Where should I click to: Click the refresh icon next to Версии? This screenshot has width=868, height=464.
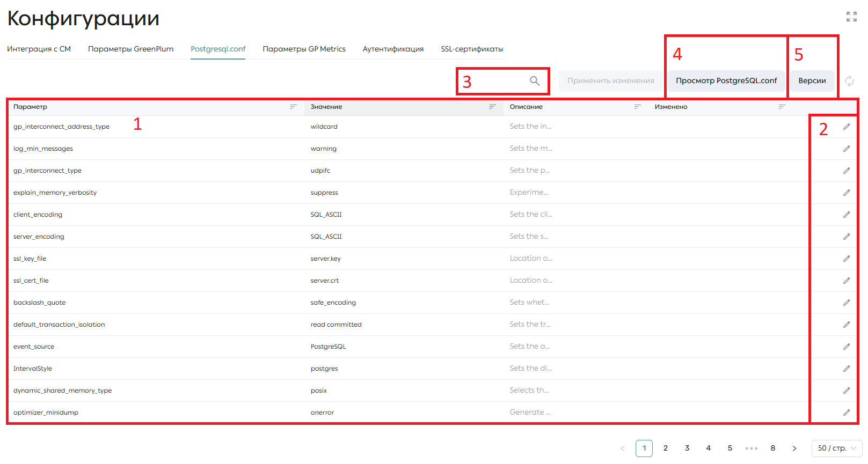point(849,81)
